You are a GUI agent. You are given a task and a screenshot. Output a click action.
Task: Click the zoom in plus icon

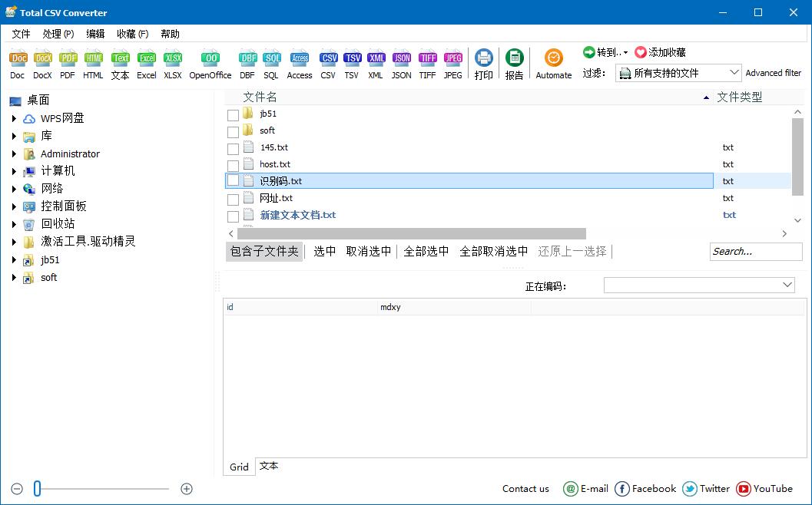click(x=187, y=488)
